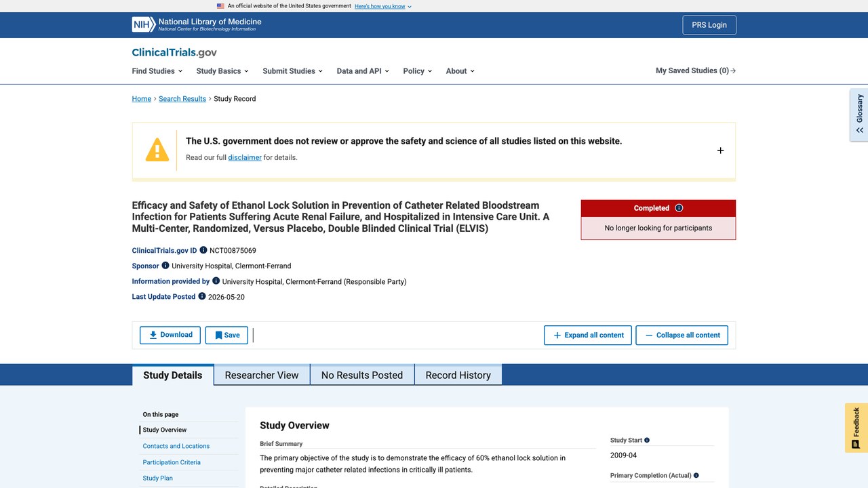Click the yellow warning triangle icon
Screen dimensions: 868x488
click(157, 150)
